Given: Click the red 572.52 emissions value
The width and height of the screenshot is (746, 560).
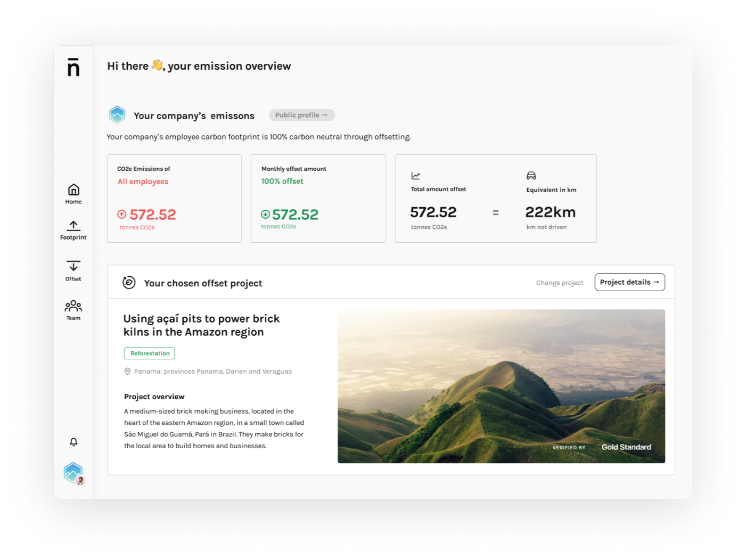Looking at the screenshot, I should click(x=153, y=215).
